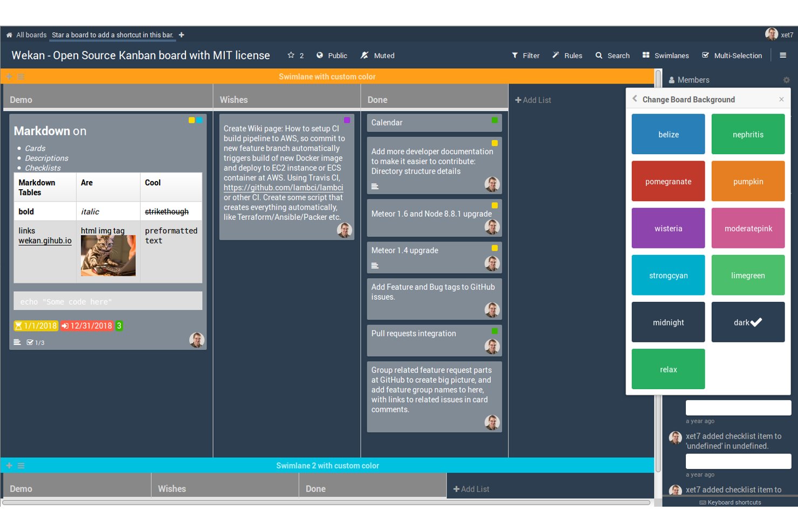Click the xet7 avatar in the top bar
Screen dimensions: 798x532
pyautogui.click(x=772, y=34)
